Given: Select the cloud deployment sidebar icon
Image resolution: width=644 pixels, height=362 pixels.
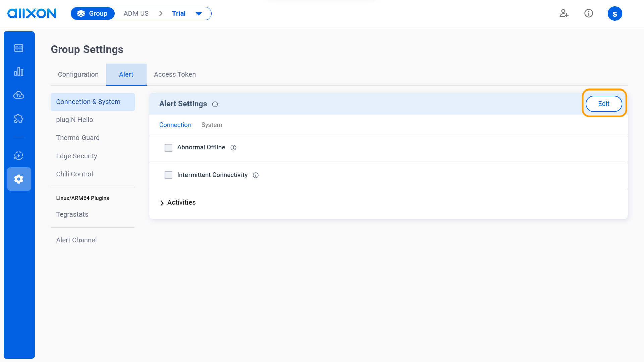Looking at the screenshot, I should [19, 95].
